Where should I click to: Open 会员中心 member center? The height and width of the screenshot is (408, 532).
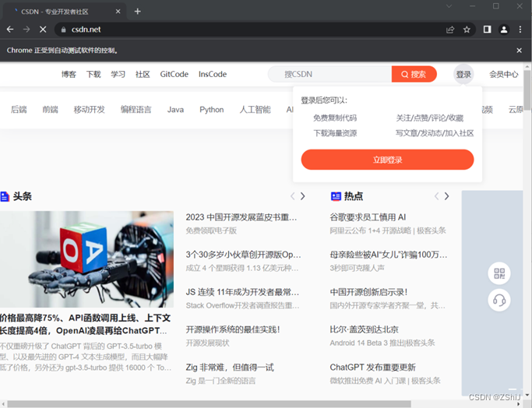503,74
